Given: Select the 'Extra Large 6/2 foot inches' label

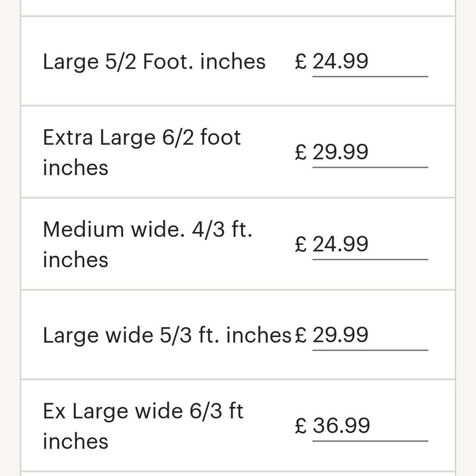Looking at the screenshot, I should coord(142,152).
